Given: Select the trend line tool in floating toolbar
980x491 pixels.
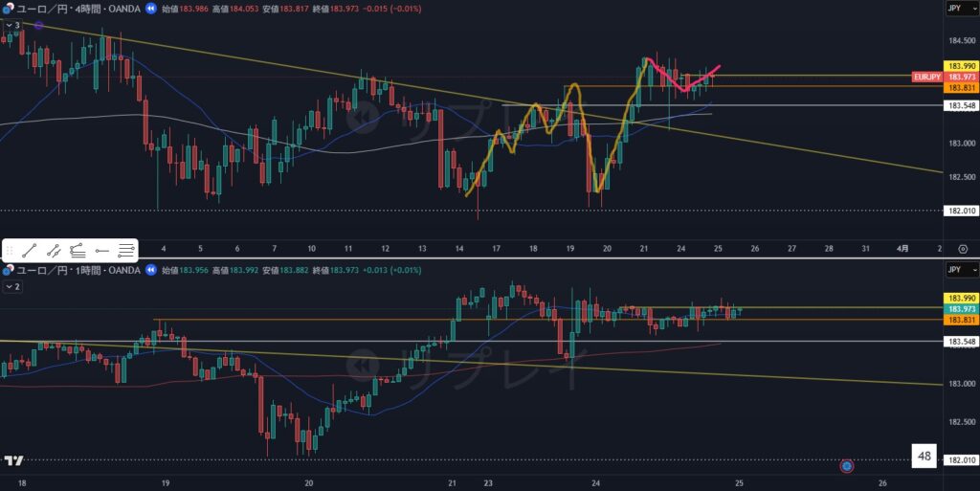Looking at the screenshot, I should pos(30,251).
